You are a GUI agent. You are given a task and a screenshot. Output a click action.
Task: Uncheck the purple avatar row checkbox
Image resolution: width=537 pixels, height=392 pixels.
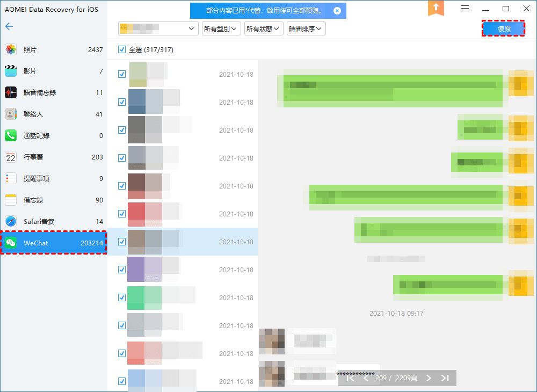(x=121, y=270)
